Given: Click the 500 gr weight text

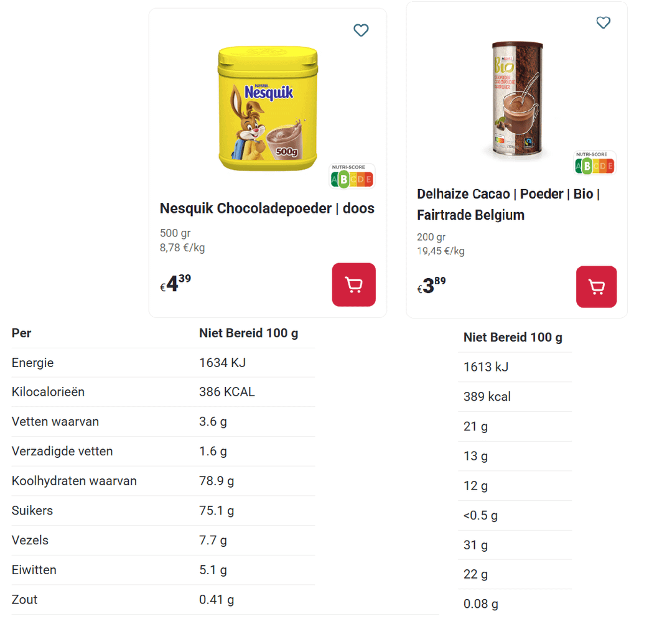Looking at the screenshot, I should [x=175, y=233].
